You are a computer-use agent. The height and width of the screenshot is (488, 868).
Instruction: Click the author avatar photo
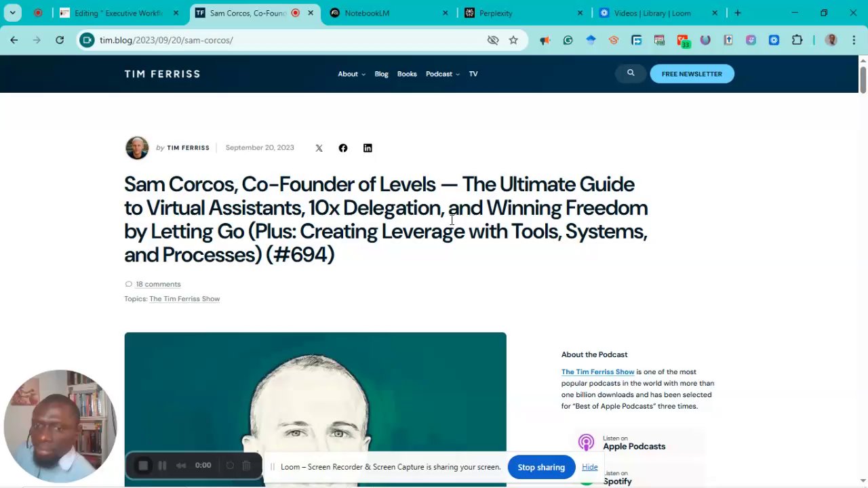coord(137,148)
